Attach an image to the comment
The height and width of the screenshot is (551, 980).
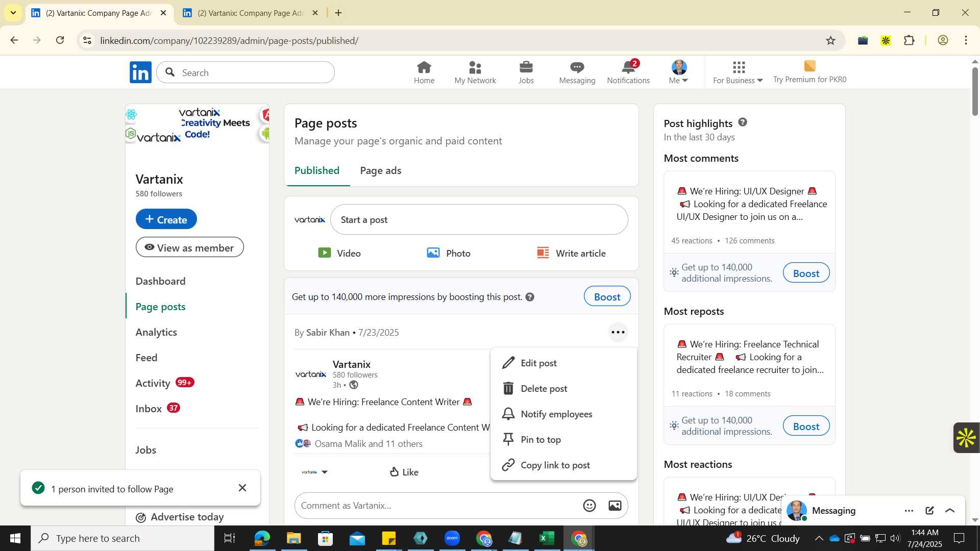(615, 506)
